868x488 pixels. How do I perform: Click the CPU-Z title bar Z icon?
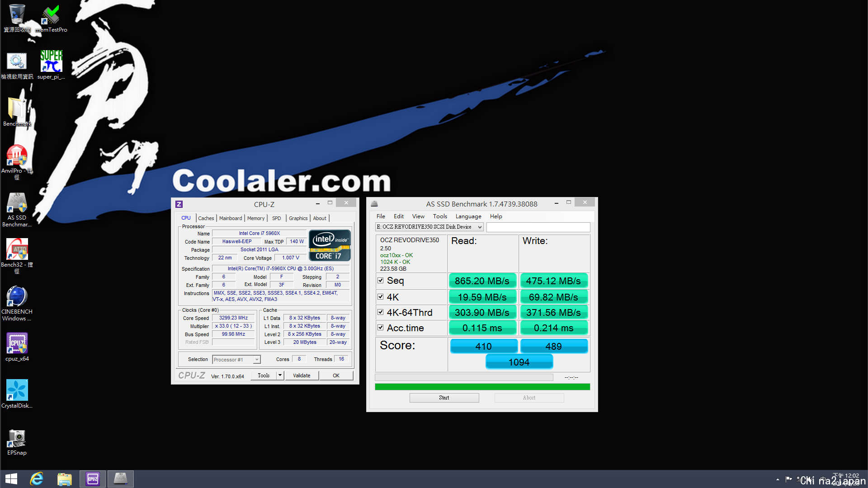179,204
